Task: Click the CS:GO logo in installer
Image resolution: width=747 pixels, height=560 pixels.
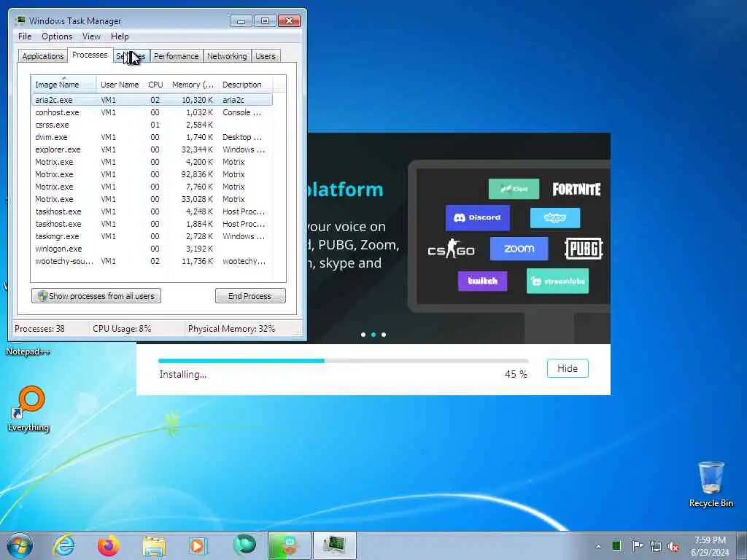Action: coord(451,249)
